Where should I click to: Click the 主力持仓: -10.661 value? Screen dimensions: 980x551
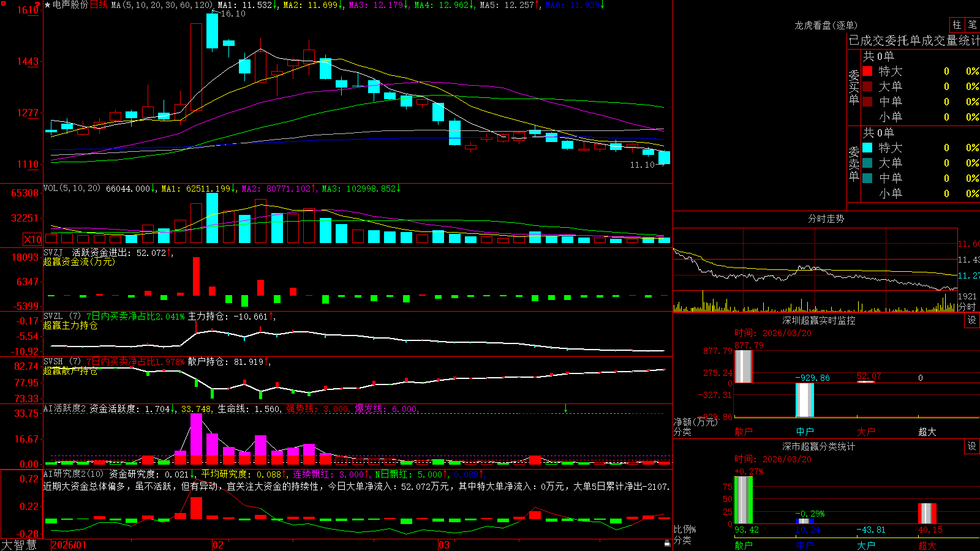tap(228, 317)
